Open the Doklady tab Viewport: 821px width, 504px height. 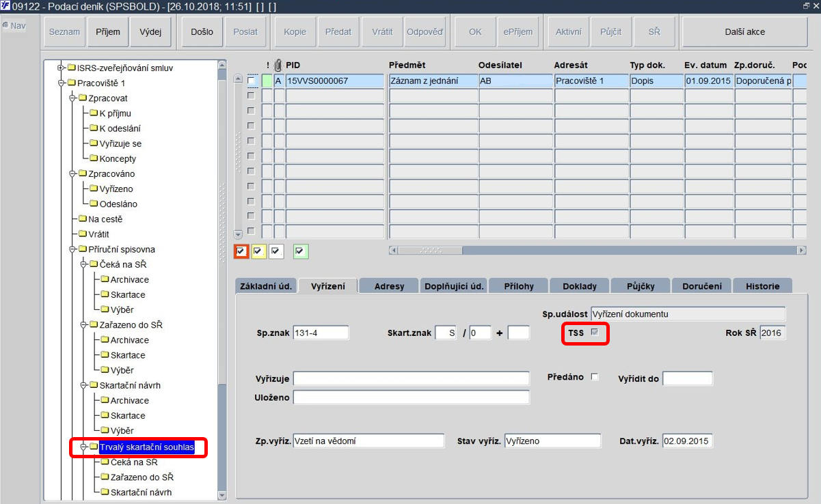579,286
